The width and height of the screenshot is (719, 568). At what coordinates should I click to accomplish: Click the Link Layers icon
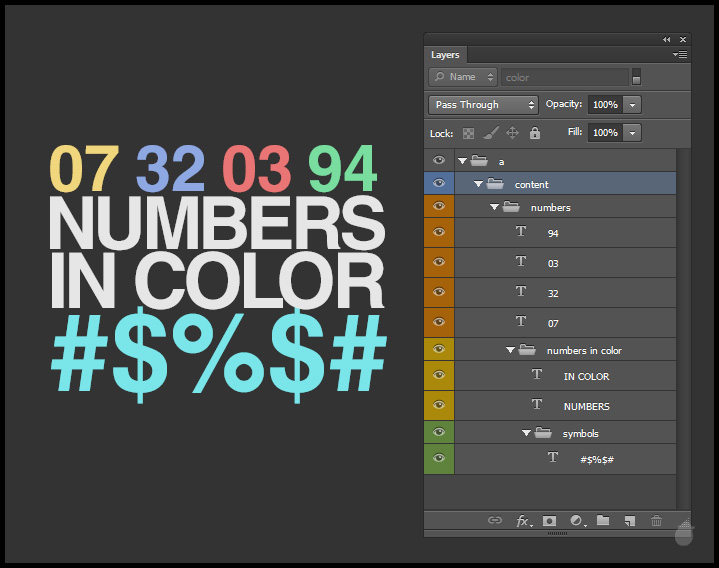(x=494, y=521)
